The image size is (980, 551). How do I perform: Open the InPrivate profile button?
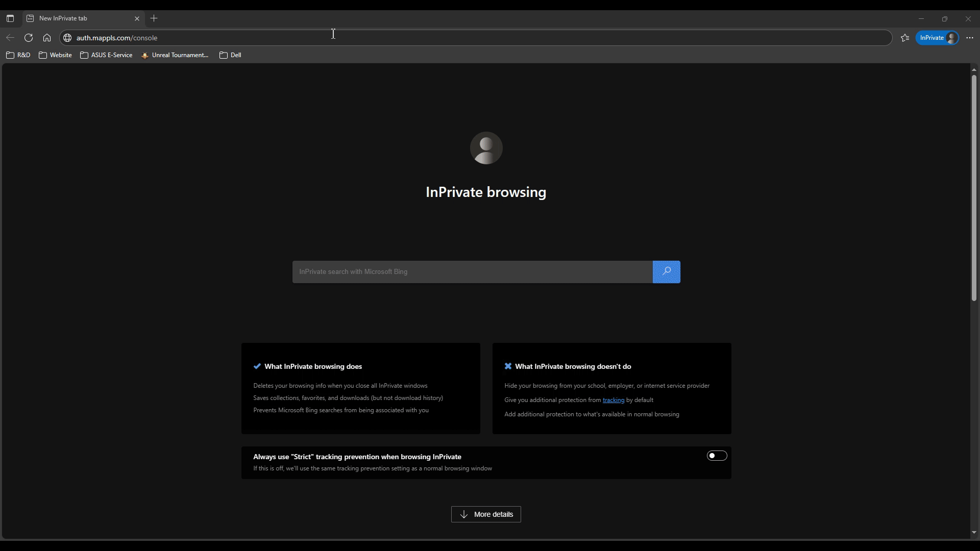pos(937,38)
